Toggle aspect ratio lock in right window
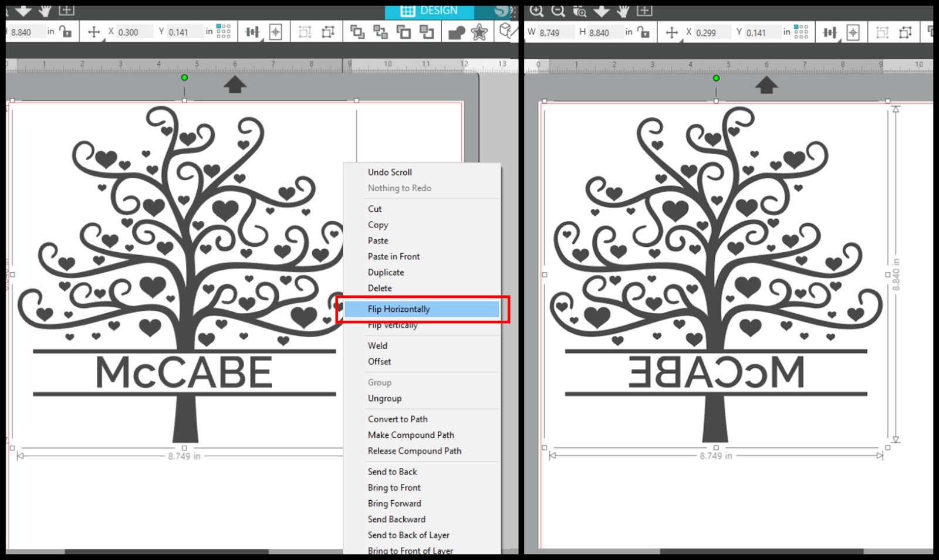Image resolution: width=939 pixels, height=560 pixels. click(644, 32)
